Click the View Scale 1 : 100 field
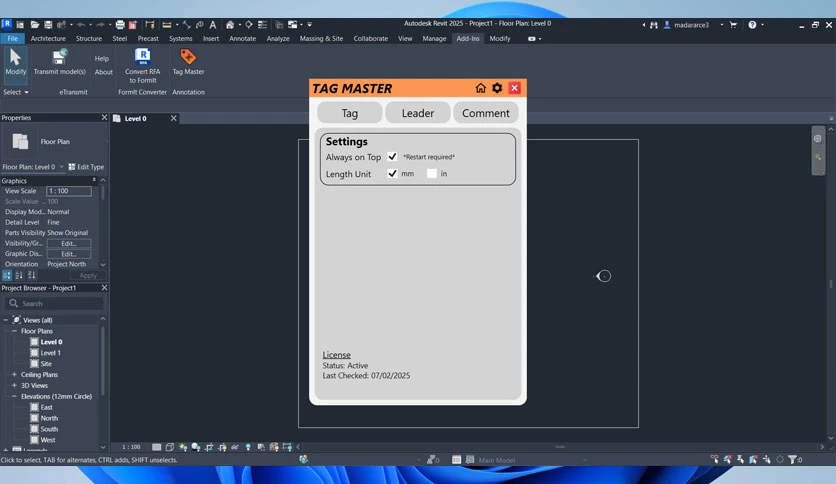 pos(69,191)
